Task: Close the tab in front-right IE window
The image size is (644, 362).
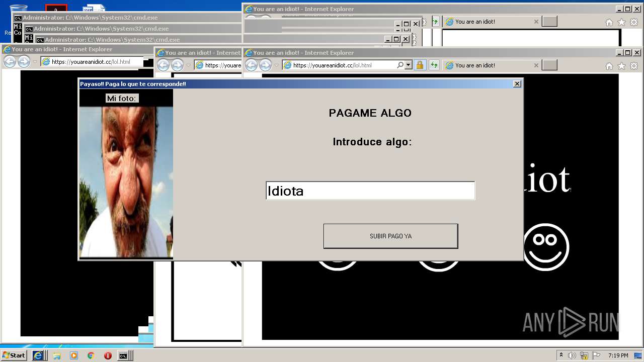Action: click(536, 65)
